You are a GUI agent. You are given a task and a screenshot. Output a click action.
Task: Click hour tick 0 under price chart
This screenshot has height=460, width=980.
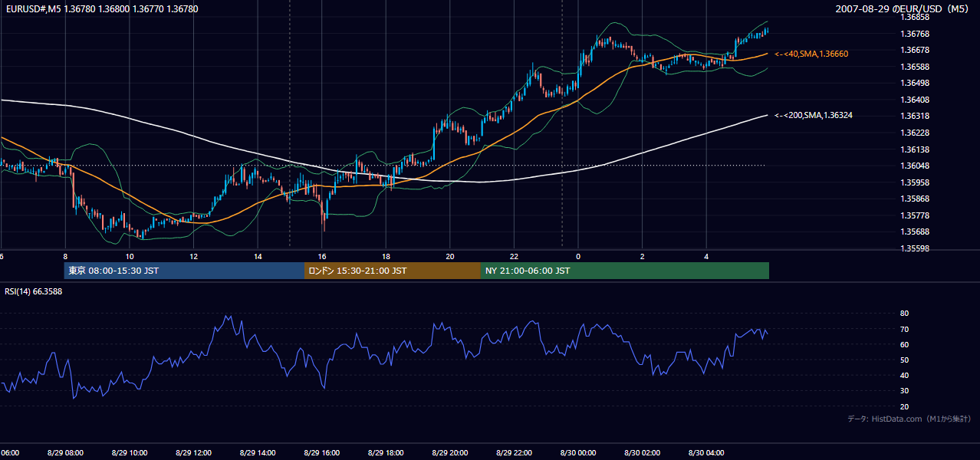[x=578, y=256]
